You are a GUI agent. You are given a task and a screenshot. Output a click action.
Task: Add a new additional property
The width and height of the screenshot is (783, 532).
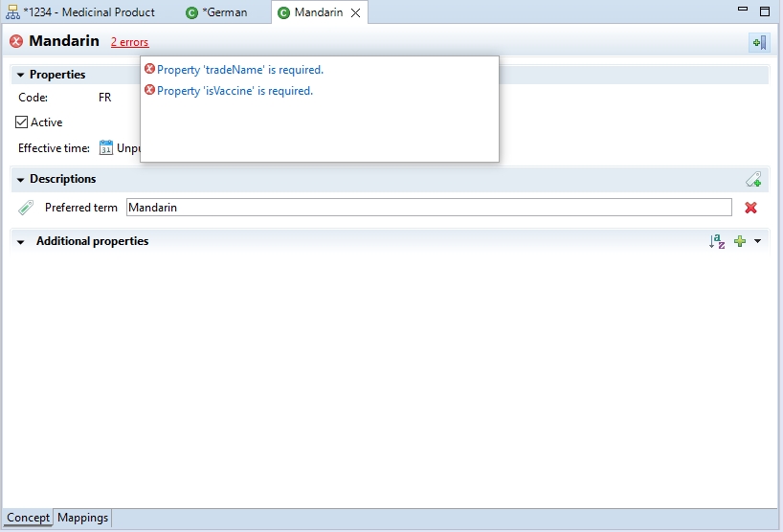pos(739,242)
